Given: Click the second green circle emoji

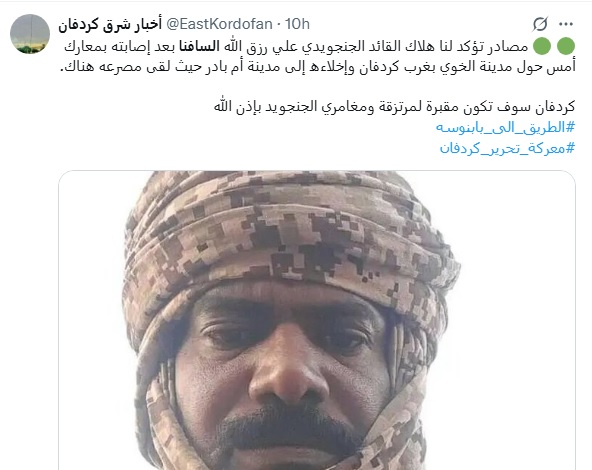Looking at the screenshot, I should tap(542, 46).
